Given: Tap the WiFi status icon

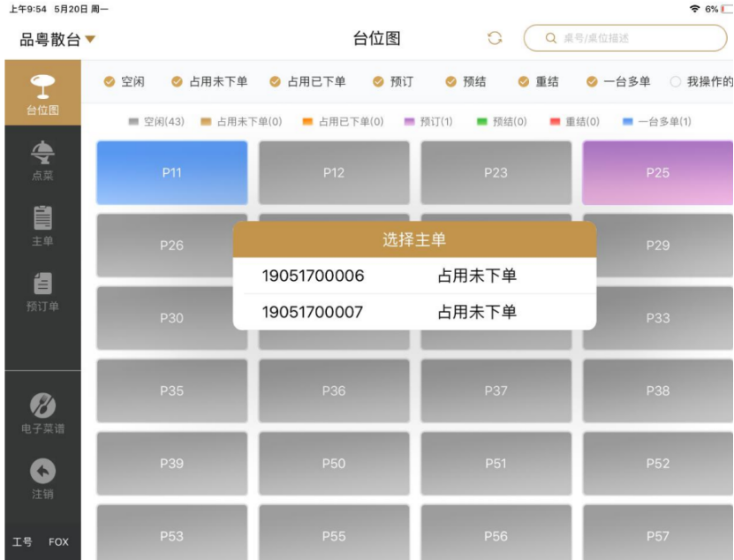Looking at the screenshot, I should 694,9.
